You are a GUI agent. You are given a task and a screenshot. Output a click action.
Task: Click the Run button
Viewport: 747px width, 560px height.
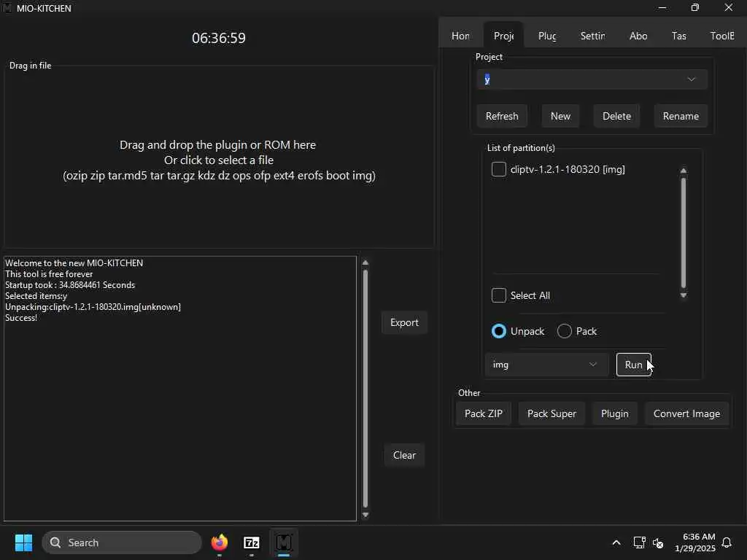(634, 365)
